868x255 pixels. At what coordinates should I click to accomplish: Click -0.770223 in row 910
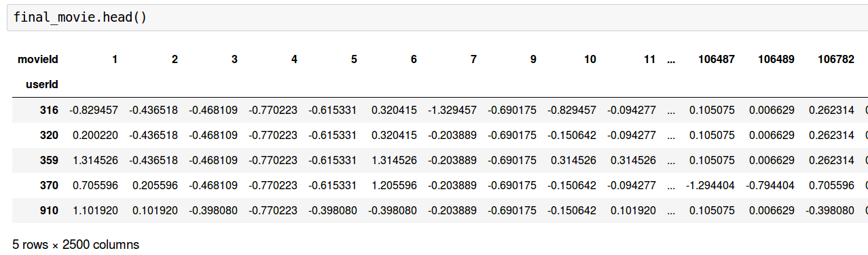(273, 210)
